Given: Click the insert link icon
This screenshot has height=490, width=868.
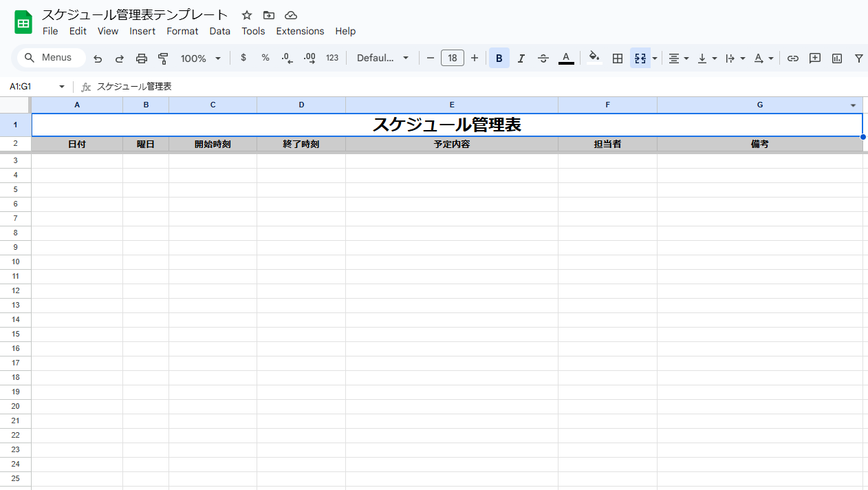Looking at the screenshot, I should (x=793, y=58).
